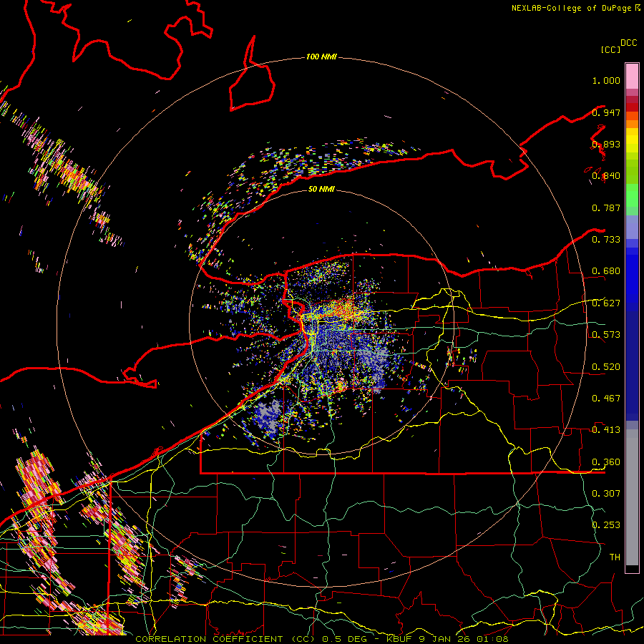Select the 0.947 scale value
This screenshot has width=644, height=644.
(606, 112)
